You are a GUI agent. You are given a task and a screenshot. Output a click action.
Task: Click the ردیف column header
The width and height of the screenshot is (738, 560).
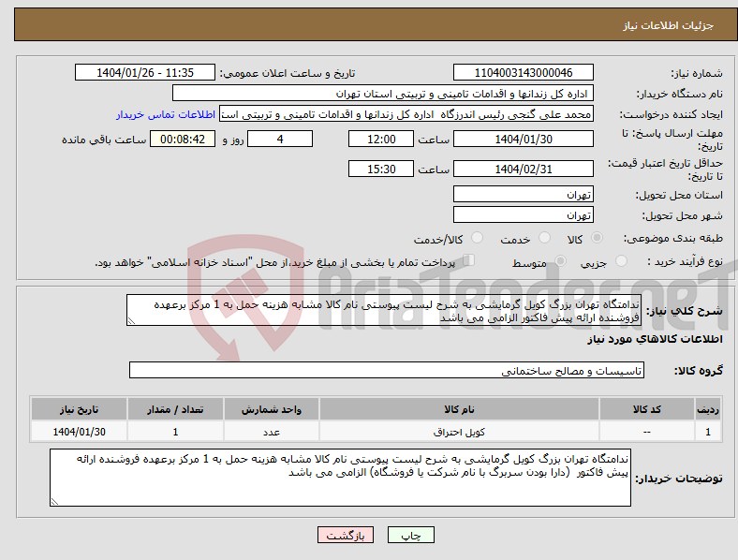(708, 409)
